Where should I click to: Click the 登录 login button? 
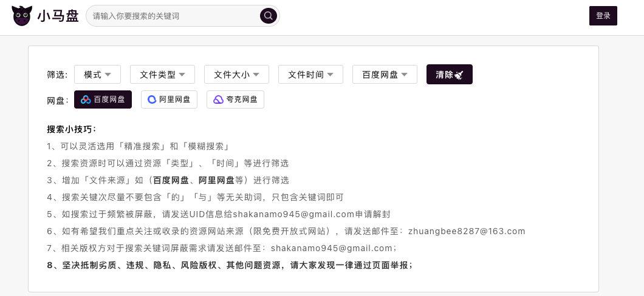(603, 16)
